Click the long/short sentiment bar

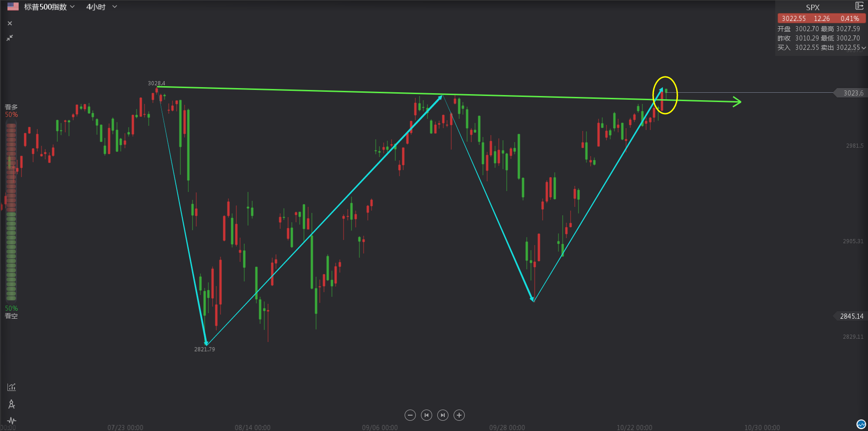(x=11, y=211)
